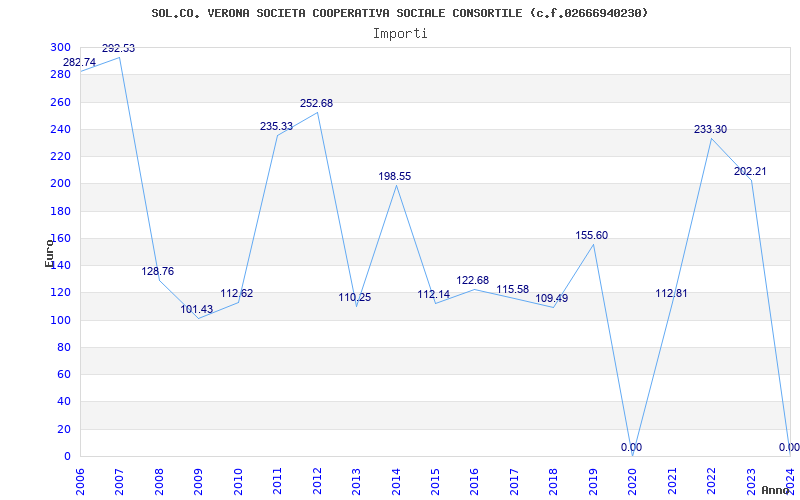Click the 202.21 data label
Screen dimensions: 800x500
(750, 171)
